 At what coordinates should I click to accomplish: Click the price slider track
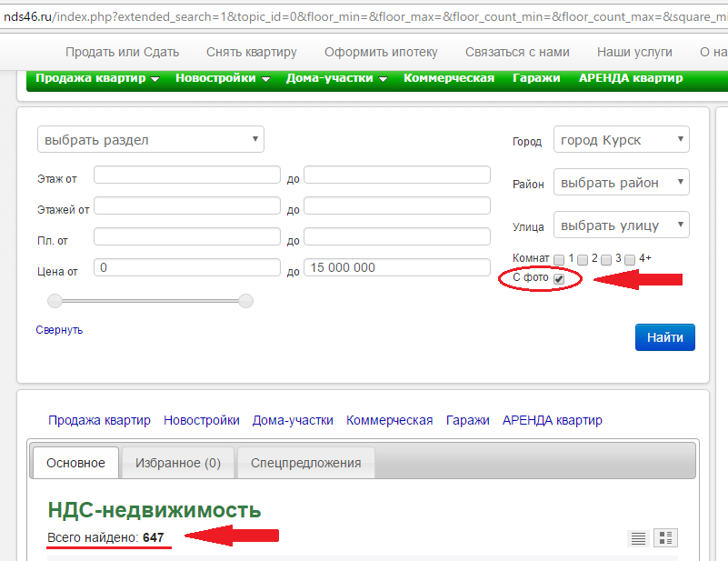tap(151, 301)
